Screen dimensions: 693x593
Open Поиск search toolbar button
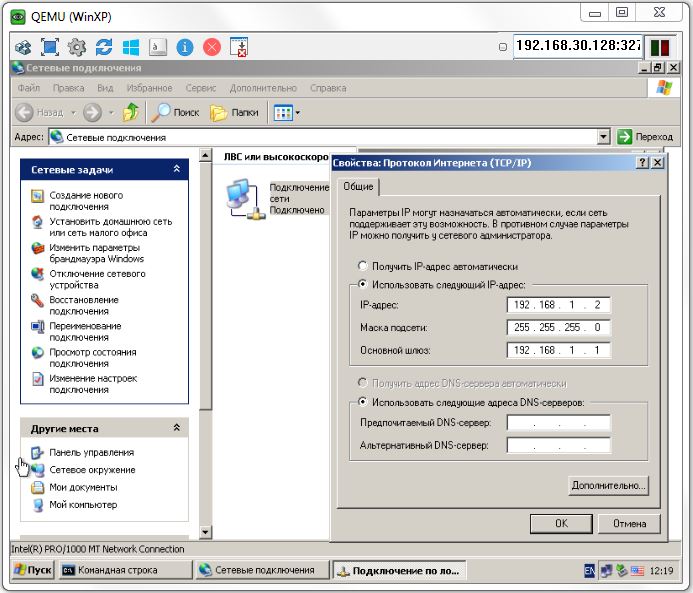[x=175, y=113]
